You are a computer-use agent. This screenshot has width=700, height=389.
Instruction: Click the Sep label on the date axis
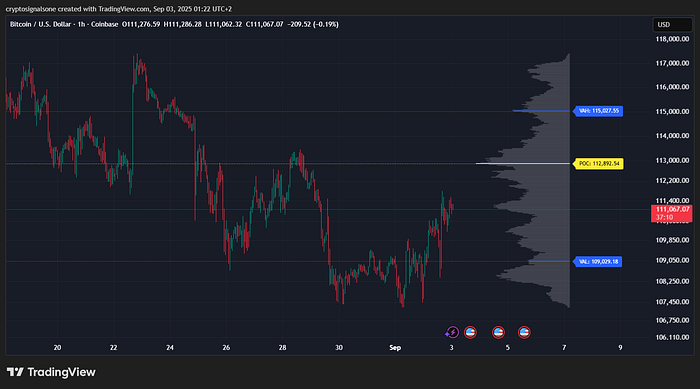[395, 347]
